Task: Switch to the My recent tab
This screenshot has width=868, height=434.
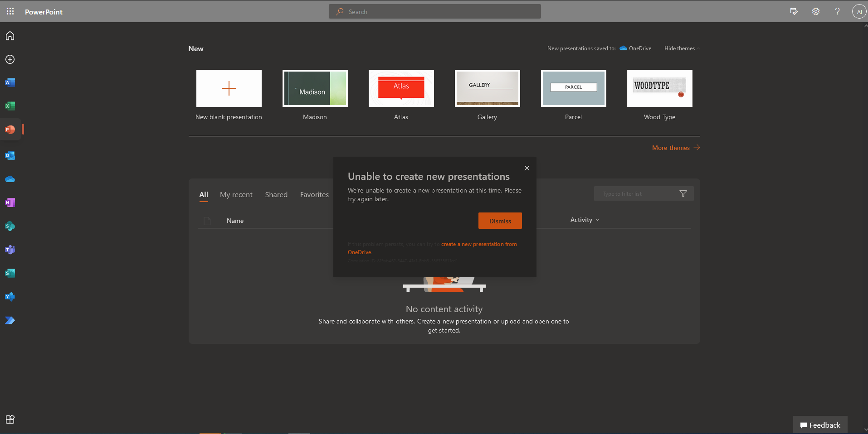Action: 236,195
